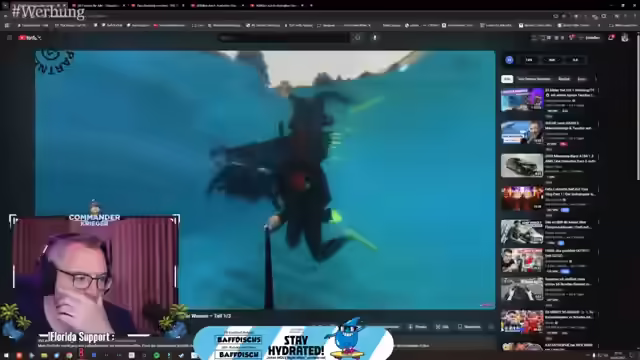The width and height of the screenshot is (640, 360).
Task: Open the account avatar menu
Action: [625, 38]
